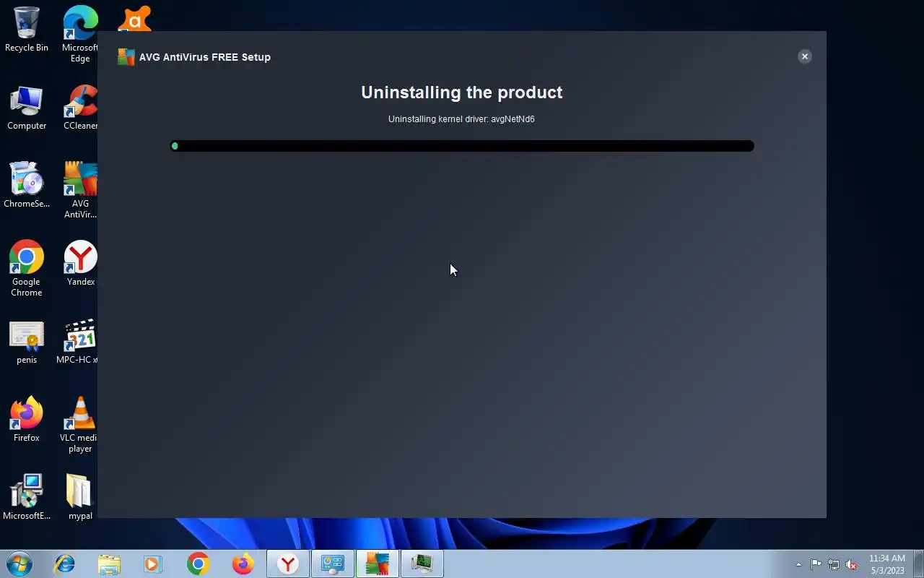Switch to AVG setup taskbar button
The image size is (924, 578).
tap(378, 564)
